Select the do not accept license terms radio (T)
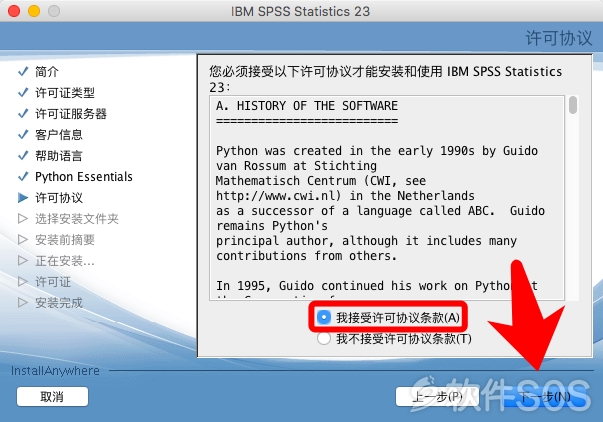The image size is (603, 422). tap(324, 339)
